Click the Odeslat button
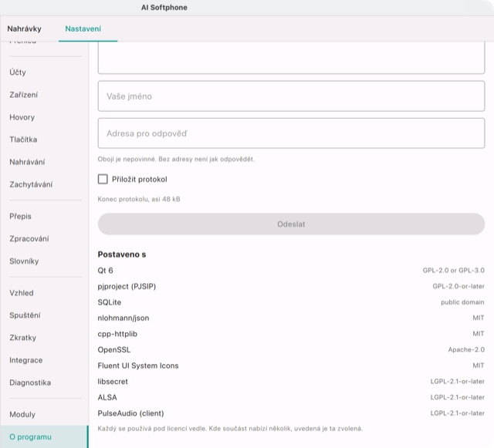This screenshot has height=448, width=494. click(x=291, y=224)
